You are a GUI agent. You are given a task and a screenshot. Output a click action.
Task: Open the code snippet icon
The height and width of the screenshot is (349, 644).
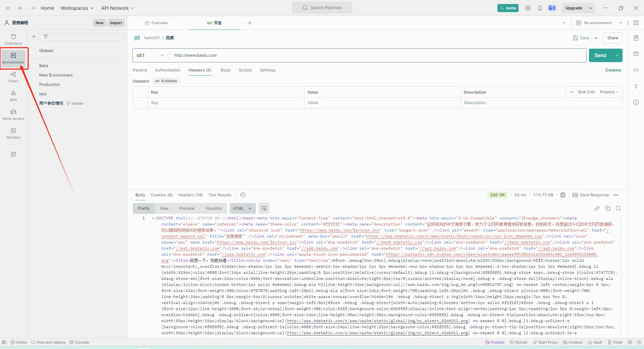coord(636,70)
